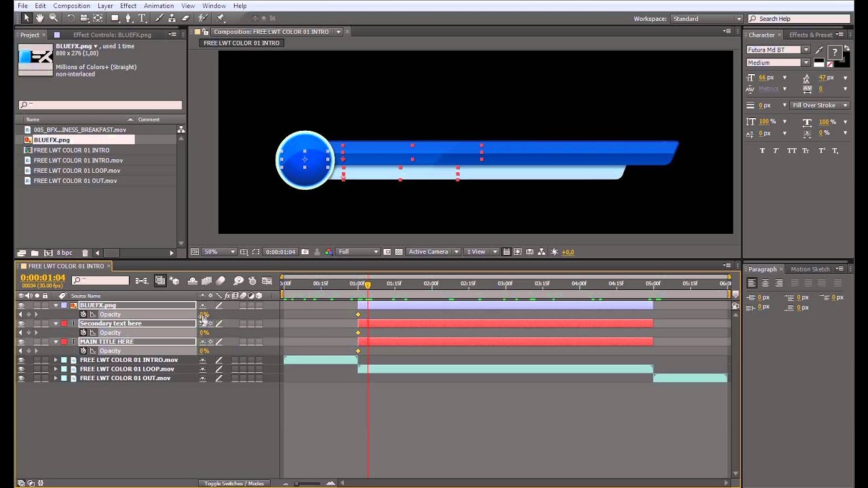Select the Pen tool

[129, 18]
